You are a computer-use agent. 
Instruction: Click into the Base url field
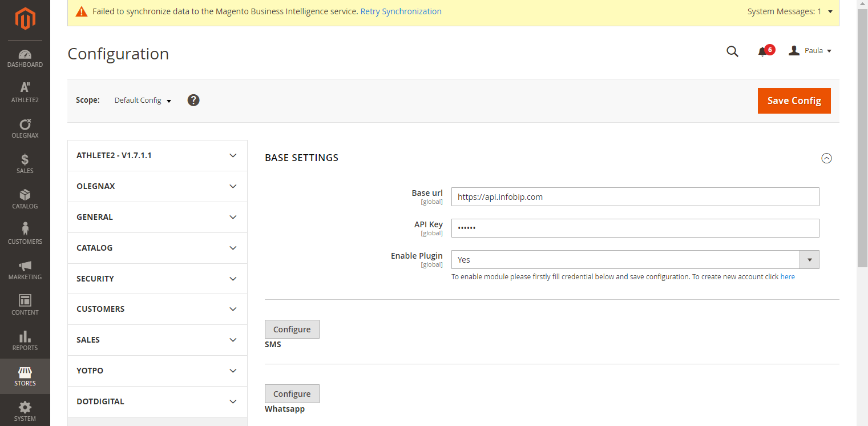tap(635, 197)
